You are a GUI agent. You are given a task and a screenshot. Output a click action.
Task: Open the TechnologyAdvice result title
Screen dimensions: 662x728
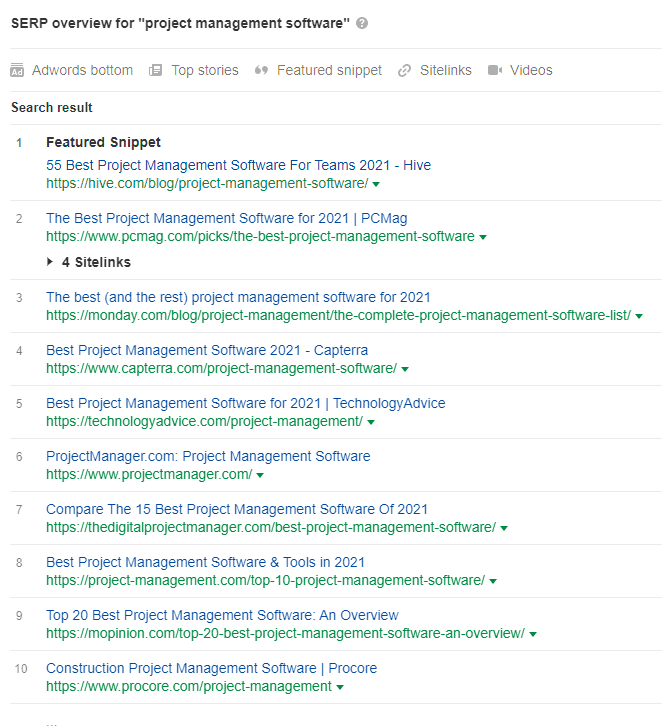click(246, 403)
